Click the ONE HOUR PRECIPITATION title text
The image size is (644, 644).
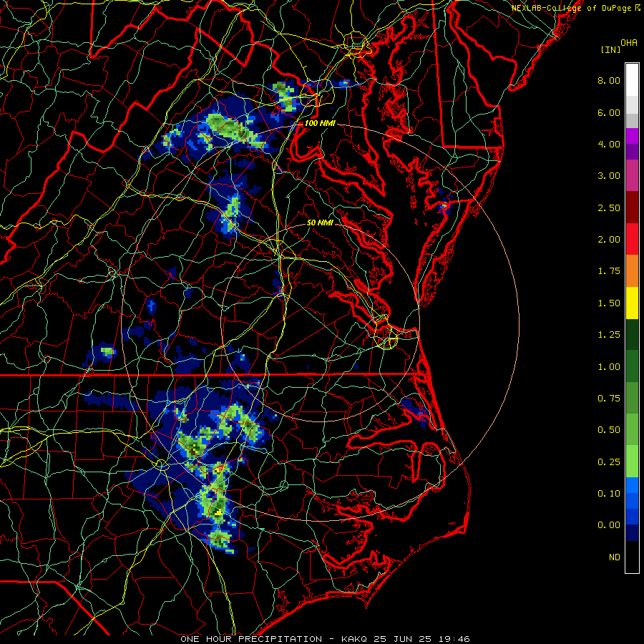251,639
